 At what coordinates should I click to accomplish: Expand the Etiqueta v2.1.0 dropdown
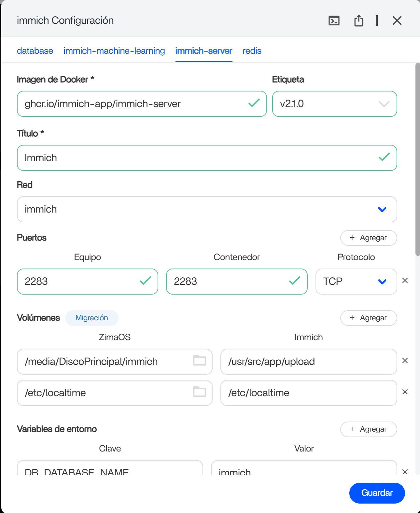tap(384, 104)
